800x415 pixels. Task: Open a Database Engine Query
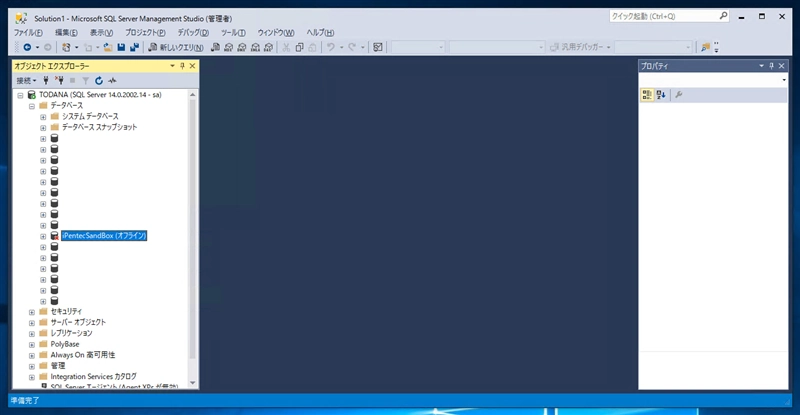215,47
